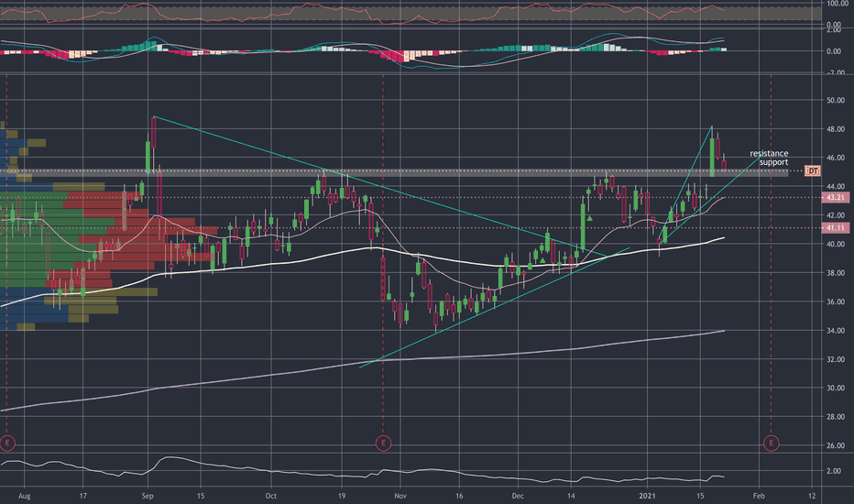The height and width of the screenshot is (504, 854).
Task: Click the "support" text annotation
Action: (773, 162)
